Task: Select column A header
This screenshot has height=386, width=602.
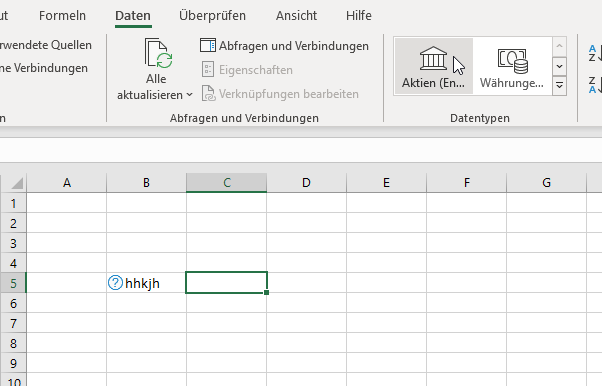Action: click(x=67, y=183)
